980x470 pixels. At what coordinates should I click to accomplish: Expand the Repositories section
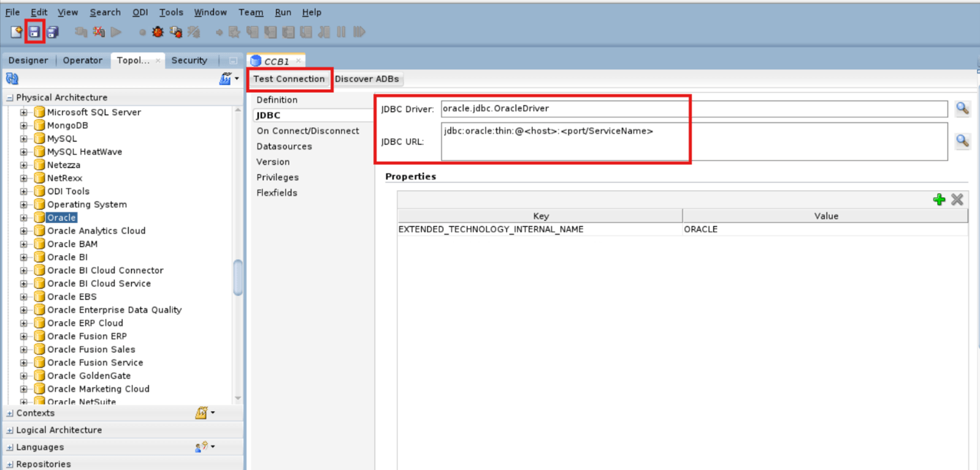point(10,464)
